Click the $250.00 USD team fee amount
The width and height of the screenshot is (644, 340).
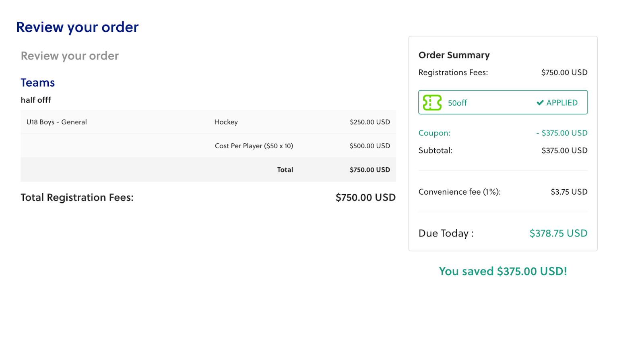point(369,122)
